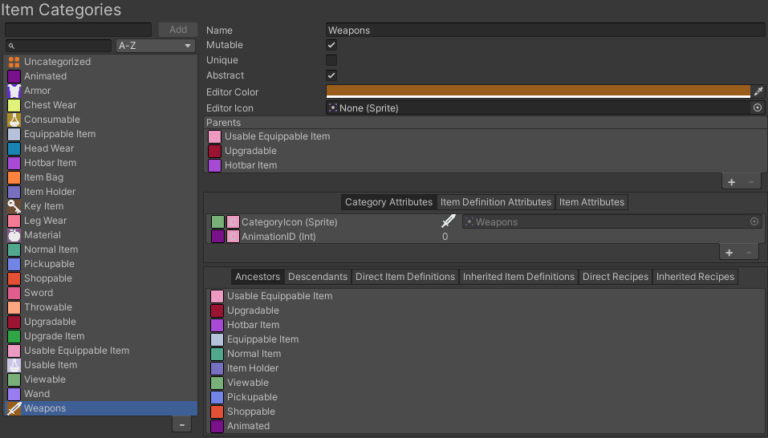Switch to the Item Definition Attributes tab
This screenshot has height=438, width=768.
click(495, 202)
